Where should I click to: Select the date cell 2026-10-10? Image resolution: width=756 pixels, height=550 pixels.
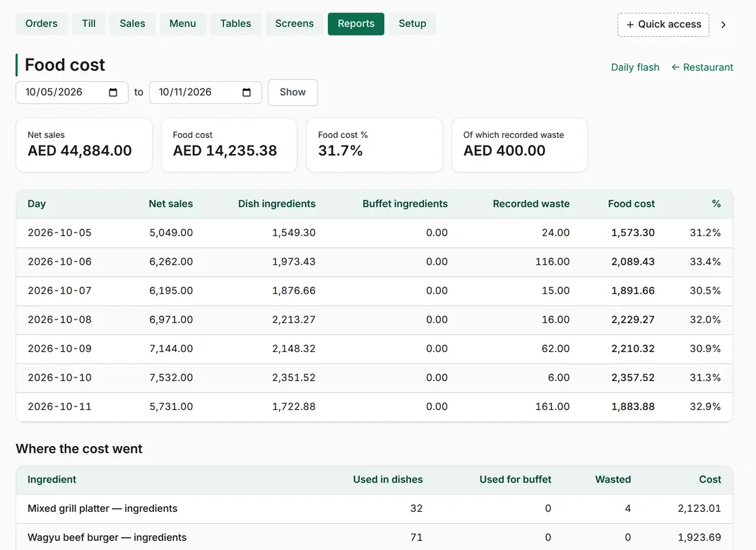59,378
